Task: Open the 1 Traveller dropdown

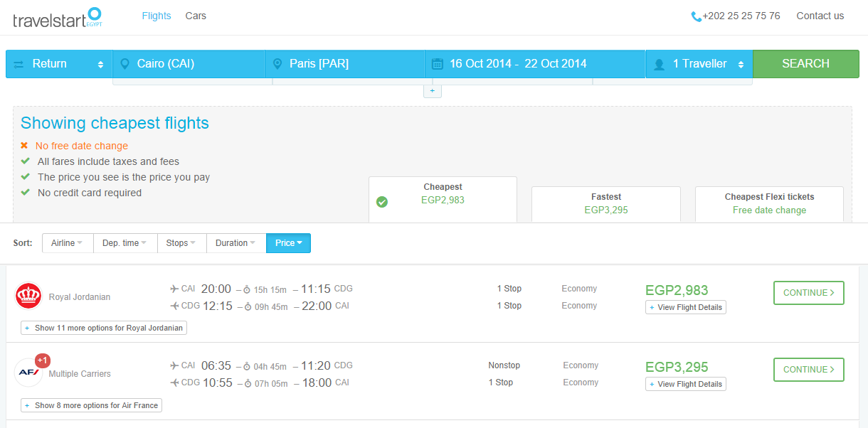Action: (699, 64)
